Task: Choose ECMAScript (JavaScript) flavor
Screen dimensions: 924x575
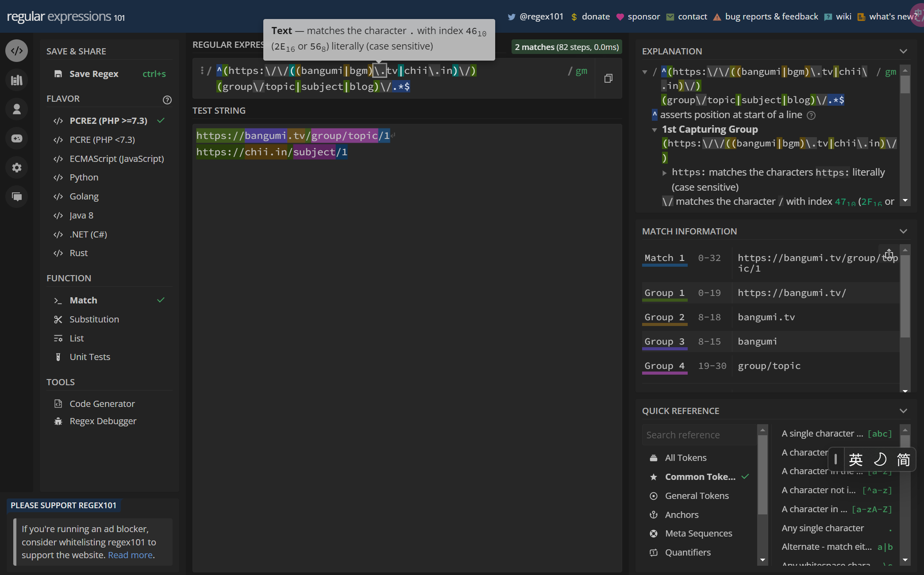Action: click(116, 158)
